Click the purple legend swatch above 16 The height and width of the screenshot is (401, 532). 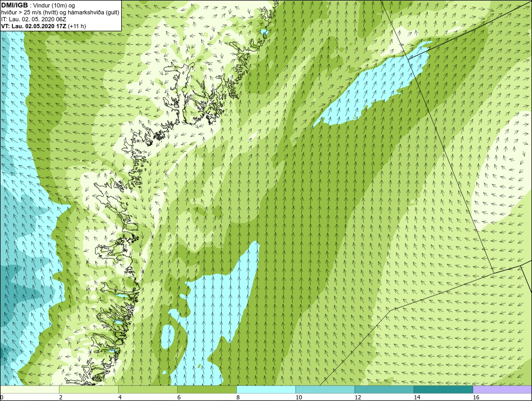502,389
